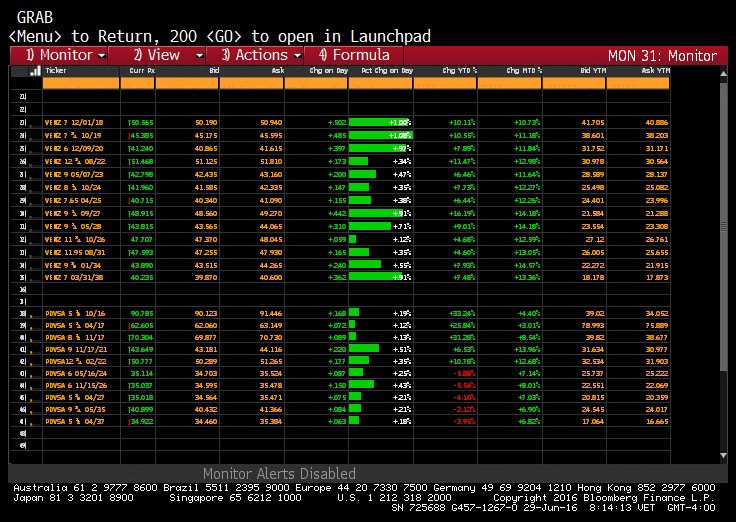The height and width of the screenshot is (522, 736).
Task: Sort by the Curr Px column header
Action: click(142, 71)
